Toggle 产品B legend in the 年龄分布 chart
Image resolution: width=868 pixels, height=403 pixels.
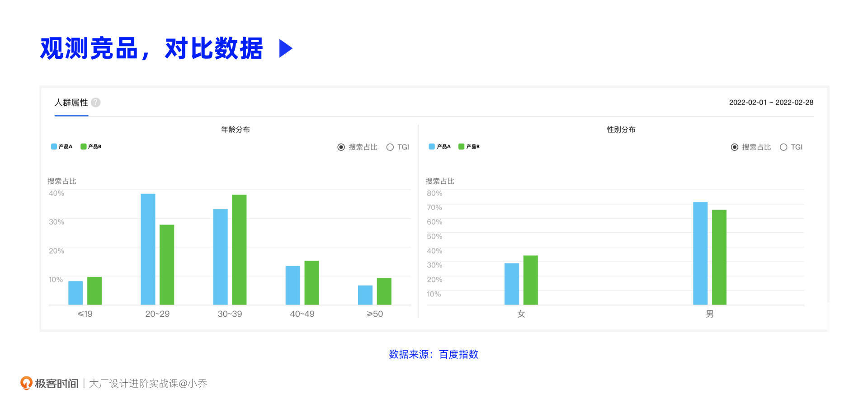[91, 146]
